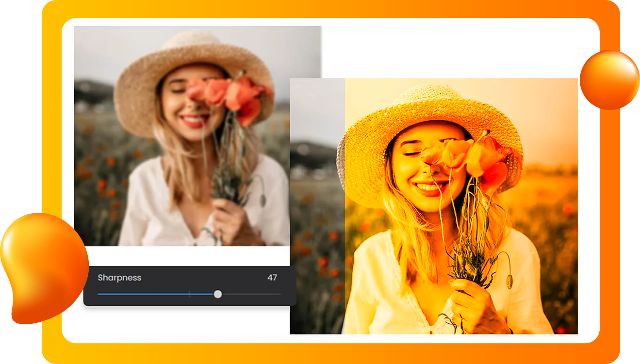Screen dimensions: 640x364
Task: Select the sharpened orange-toned photo
Action: (433, 206)
